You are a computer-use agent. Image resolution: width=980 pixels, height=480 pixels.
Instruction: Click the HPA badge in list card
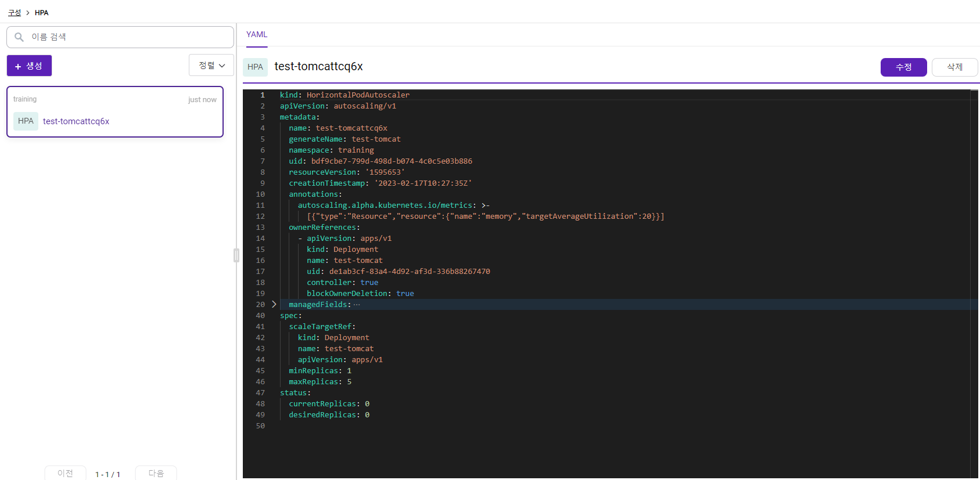point(26,121)
